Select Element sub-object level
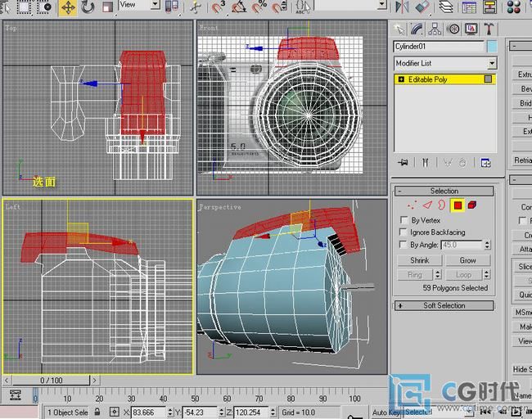 click(472, 205)
